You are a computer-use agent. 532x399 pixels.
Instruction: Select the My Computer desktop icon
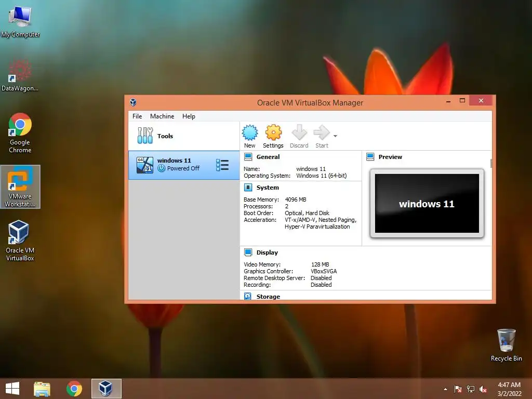(20, 22)
